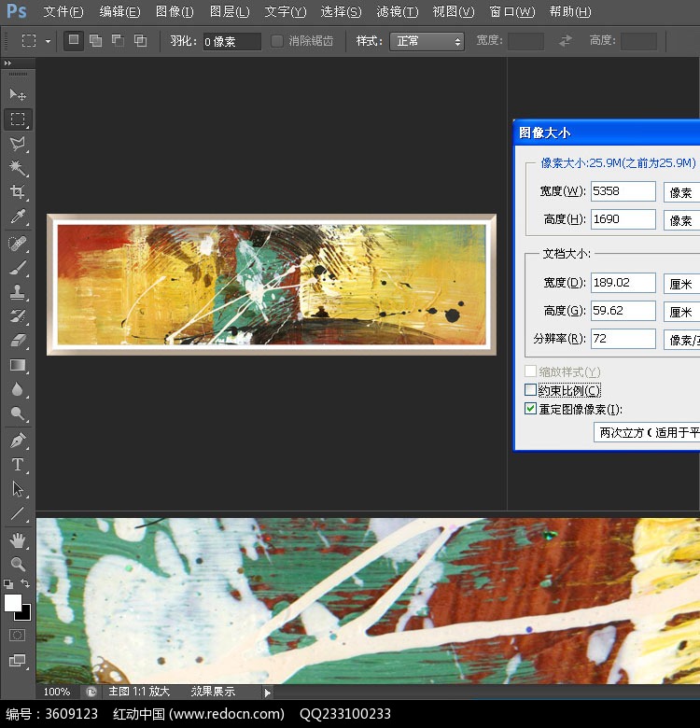The height and width of the screenshot is (728, 700).
Task: Open the Edit (编辑) menu
Action: click(x=119, y=11)
